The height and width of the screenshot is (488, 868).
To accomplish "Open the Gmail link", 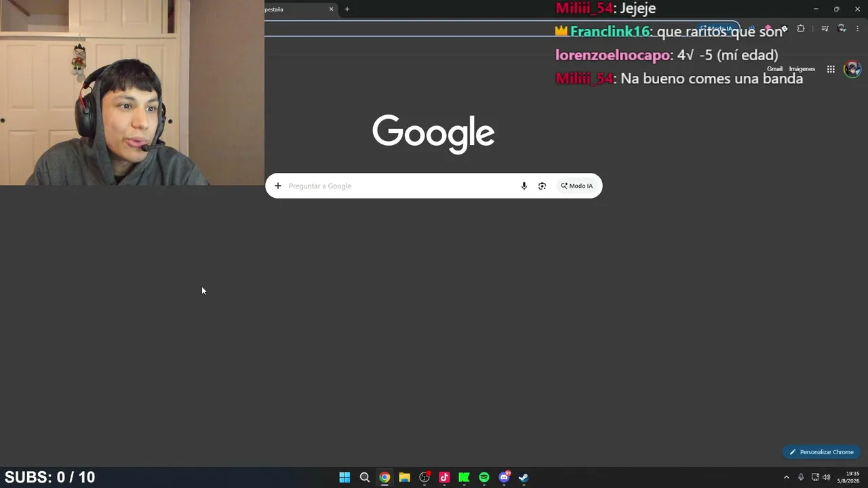I will click(774, 69).
